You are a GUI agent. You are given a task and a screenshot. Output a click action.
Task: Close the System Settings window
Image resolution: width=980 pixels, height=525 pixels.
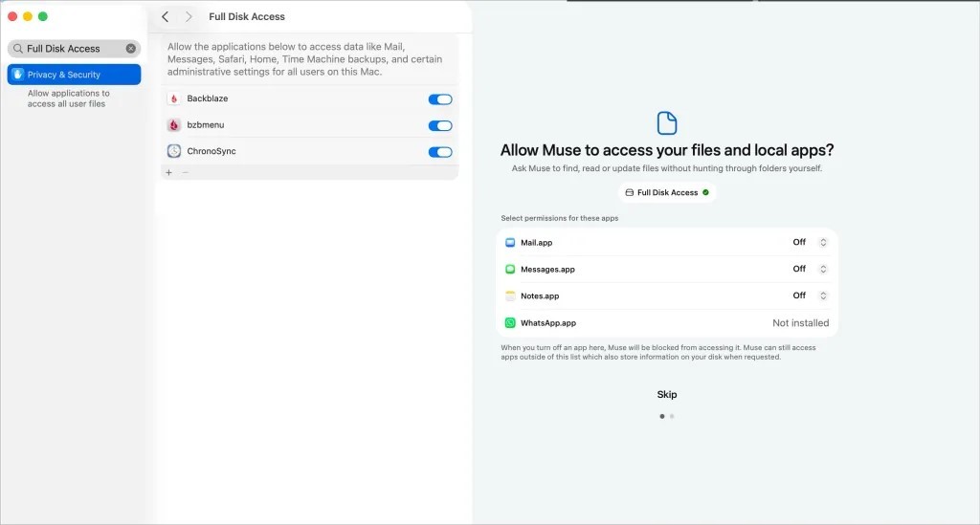pos(12,16)
